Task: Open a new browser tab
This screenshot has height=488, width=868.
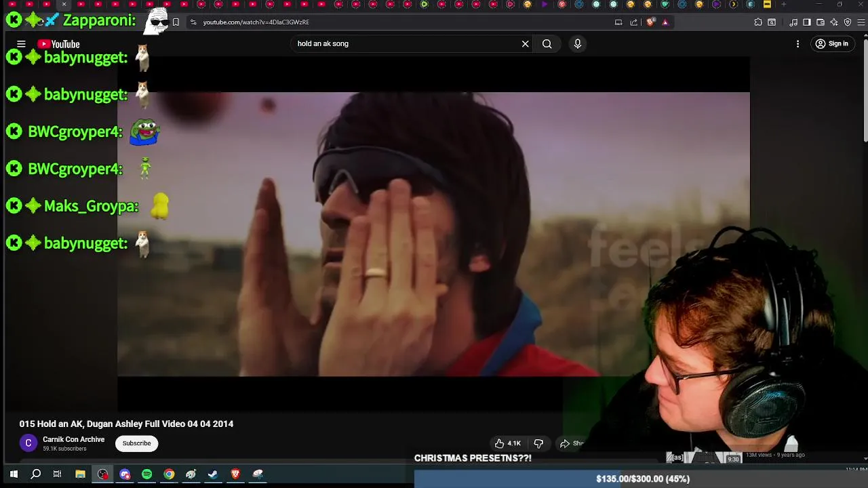Action: point(784,5)
